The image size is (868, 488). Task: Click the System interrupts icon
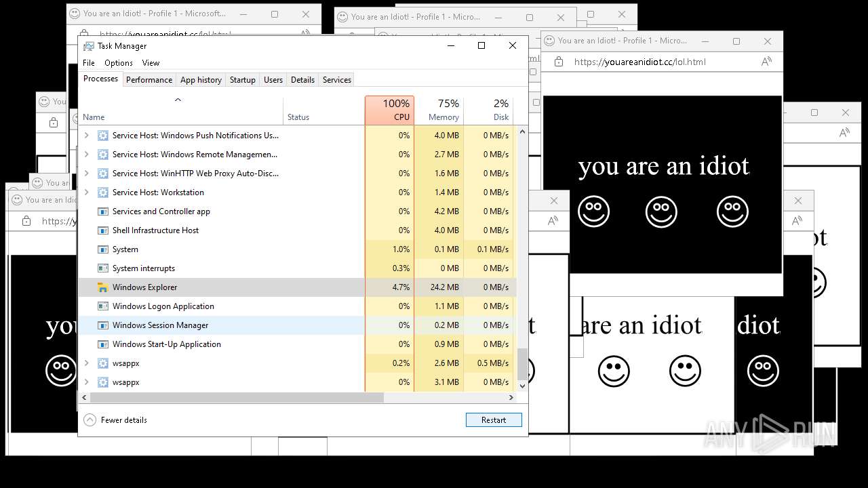pyautogui.click(x=103, y=268)
